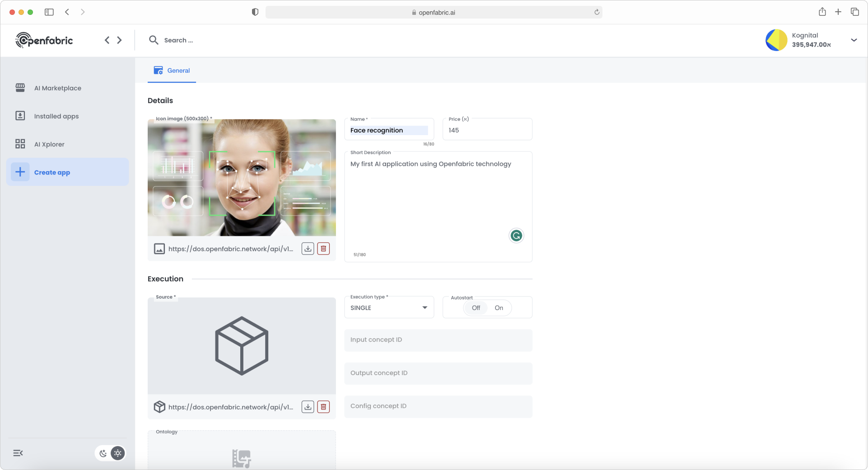Viewport: 868px width, 470px height.
Task: Click the icon image URL text
Action: click(231, 249)
